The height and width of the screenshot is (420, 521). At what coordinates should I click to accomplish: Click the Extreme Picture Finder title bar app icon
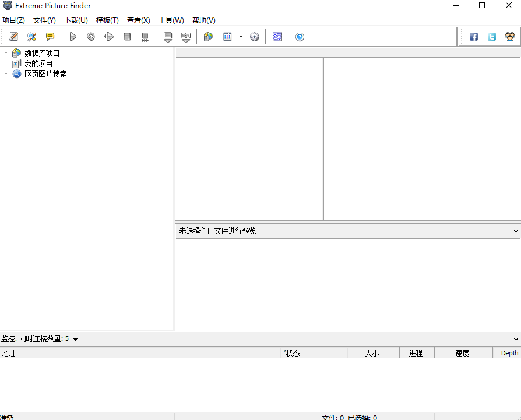tap(8, 5)
